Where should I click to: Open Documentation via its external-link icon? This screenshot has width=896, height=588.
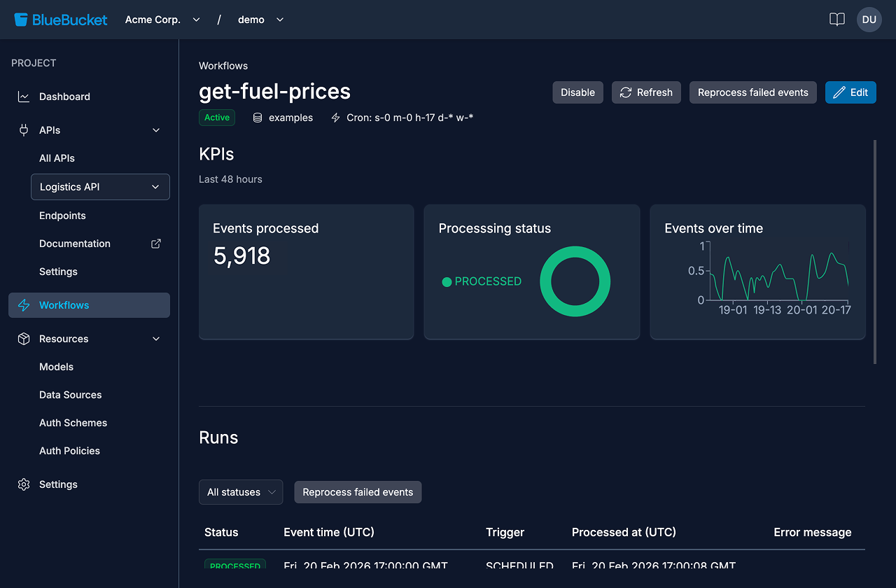tap(155, 243)
